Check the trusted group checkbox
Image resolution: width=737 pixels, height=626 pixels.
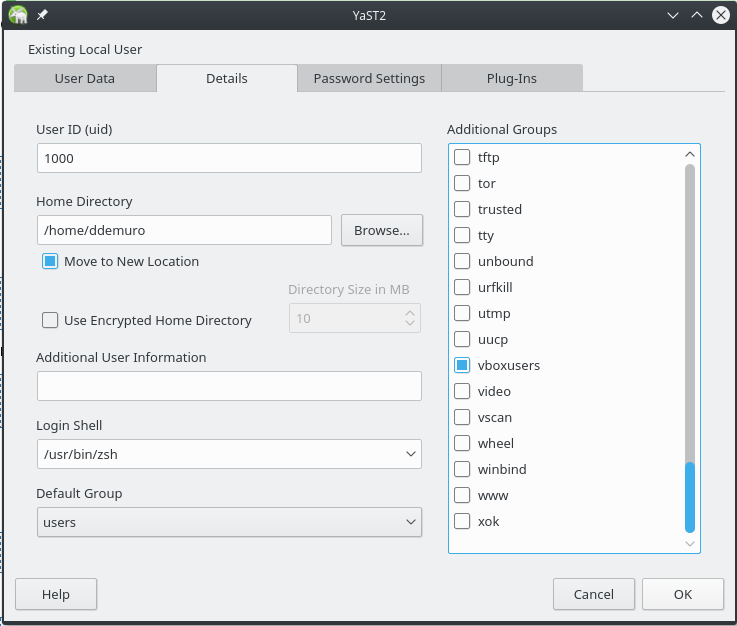(x=462, y=209)
